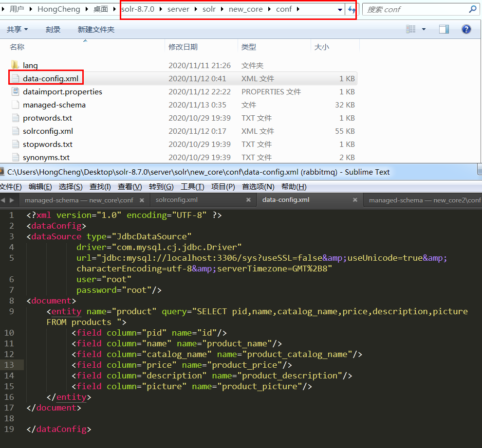Open the 首选项(N) menu
482x448 pixels.
click(x=258, y=187)
